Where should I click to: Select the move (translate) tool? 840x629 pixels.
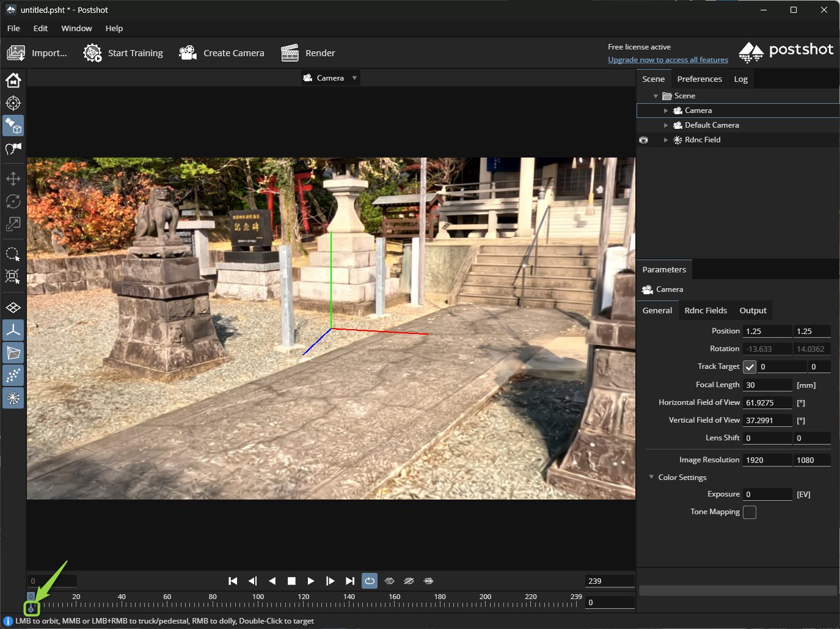(13, 179)
